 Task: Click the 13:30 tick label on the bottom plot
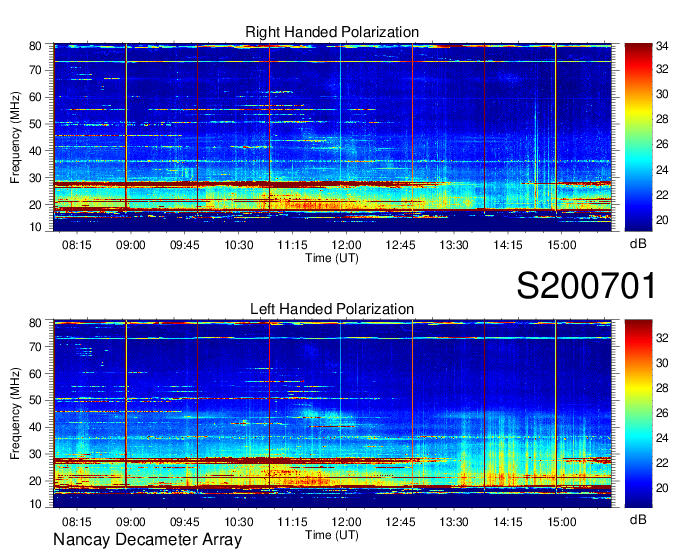454,522
